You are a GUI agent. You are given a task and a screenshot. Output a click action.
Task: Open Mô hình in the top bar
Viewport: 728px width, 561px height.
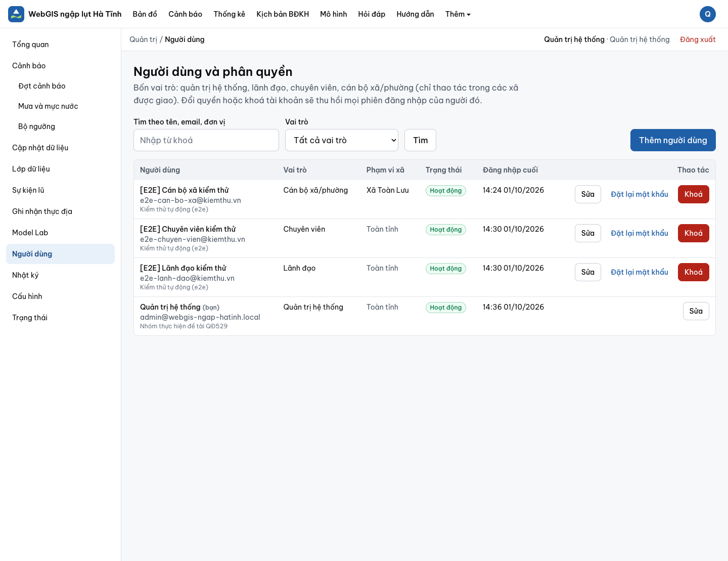(334, 14)
